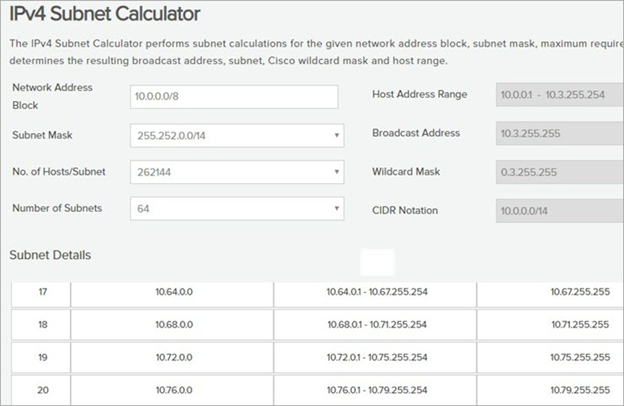
Task: Expand the No. of Hosts/Subnet dropdown
Action: point(236,172)
